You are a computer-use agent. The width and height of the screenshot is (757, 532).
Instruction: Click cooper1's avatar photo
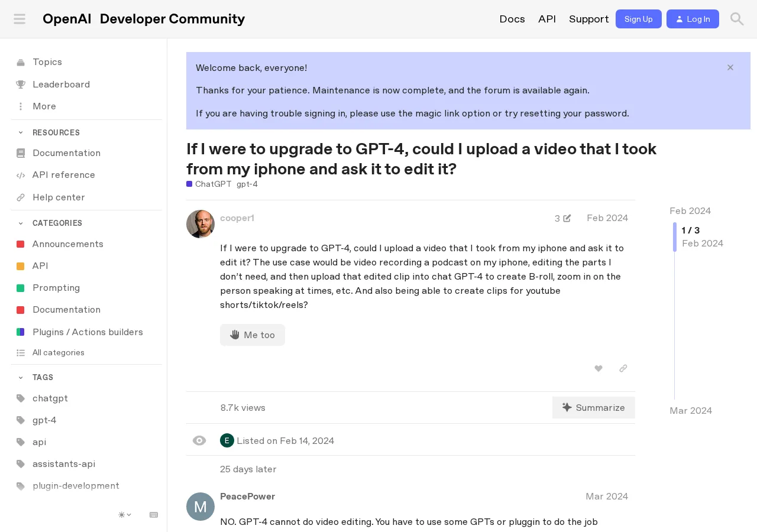[200, 224]
